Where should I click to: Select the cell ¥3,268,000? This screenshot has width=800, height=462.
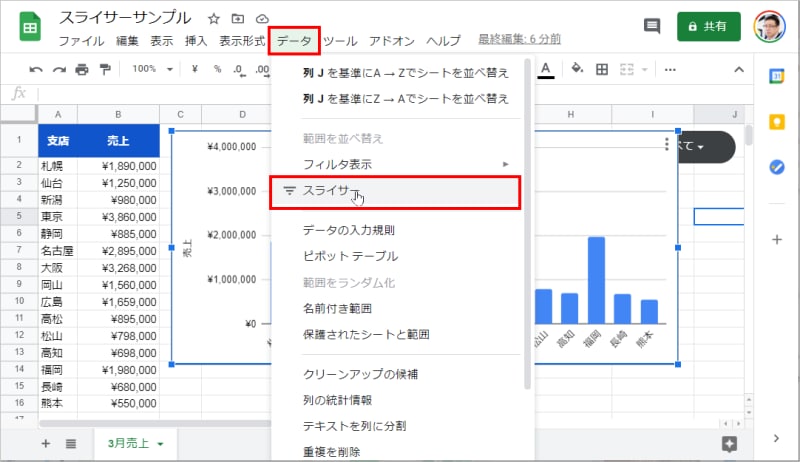click(x=118, y=268)
